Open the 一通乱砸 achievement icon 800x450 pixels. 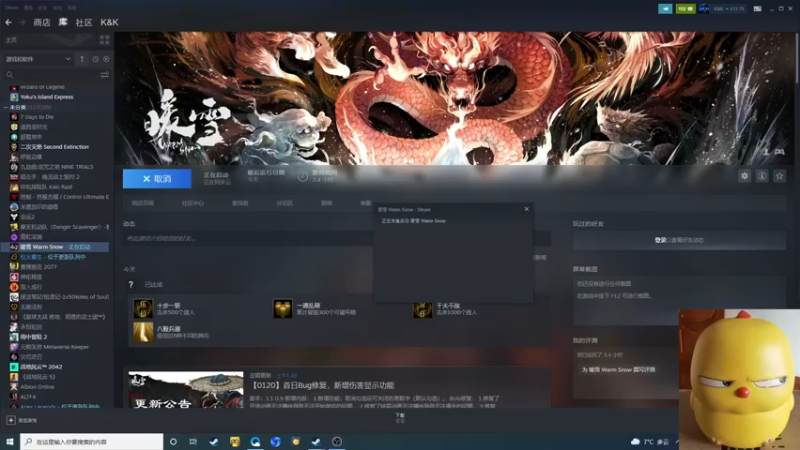pyautogui.click(x=282, y=309)
